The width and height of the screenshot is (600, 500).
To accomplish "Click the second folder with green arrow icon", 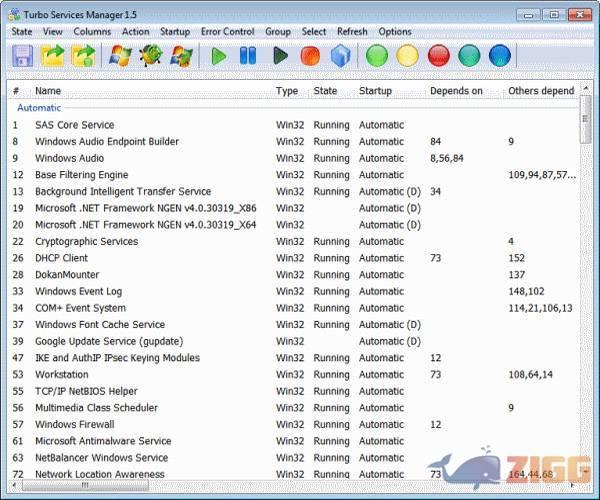I will click(83, 56).
